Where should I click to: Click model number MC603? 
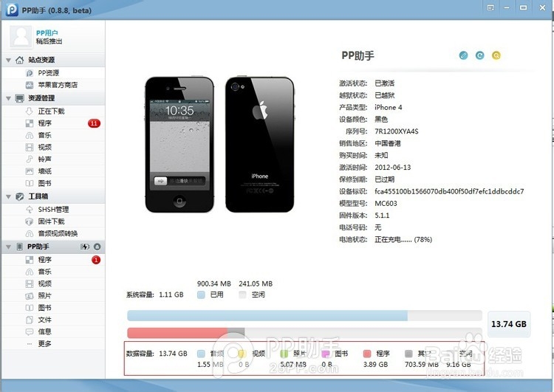click(x=386, y=204)
